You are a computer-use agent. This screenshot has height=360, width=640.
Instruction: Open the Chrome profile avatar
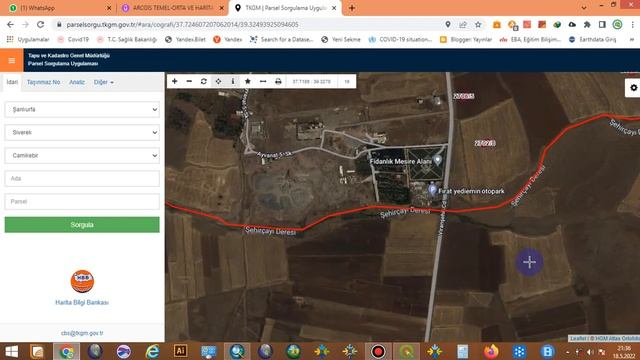(x=618, y=24)
